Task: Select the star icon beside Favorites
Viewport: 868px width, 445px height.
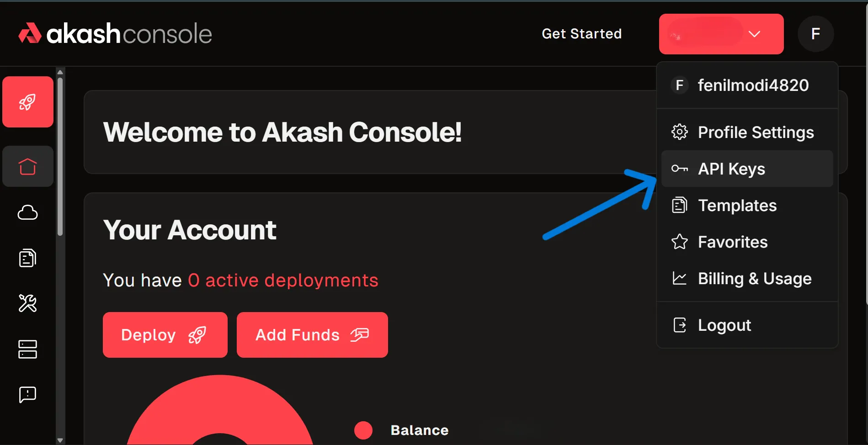Action: click(x=680, y=242)
